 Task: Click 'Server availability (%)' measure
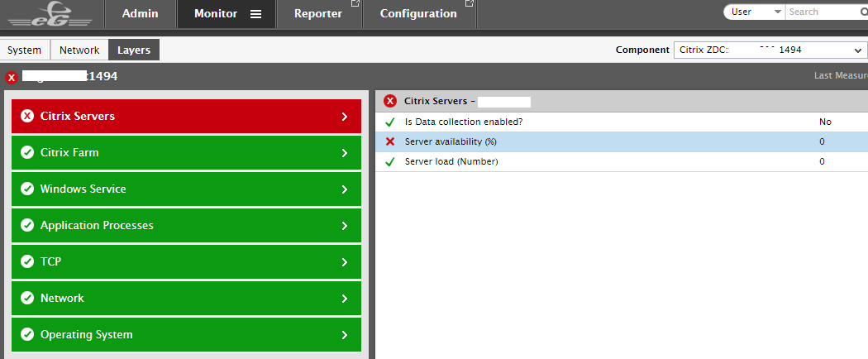(451, 141)
